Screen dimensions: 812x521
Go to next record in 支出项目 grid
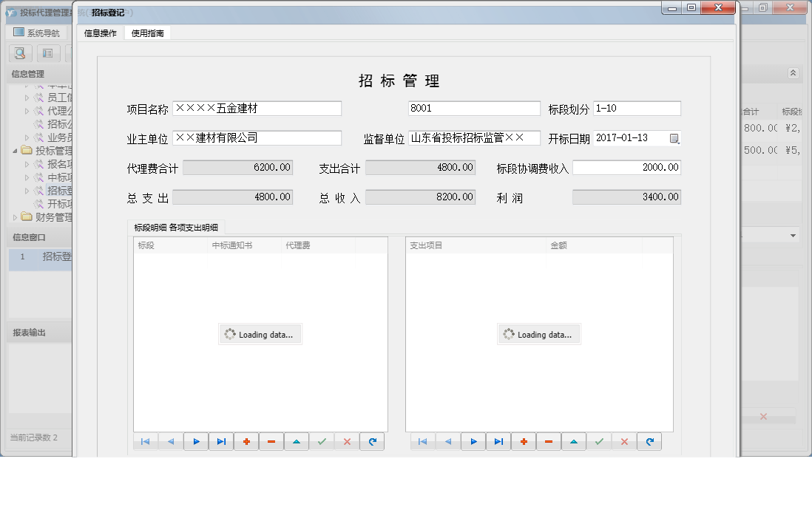[473, 442]
